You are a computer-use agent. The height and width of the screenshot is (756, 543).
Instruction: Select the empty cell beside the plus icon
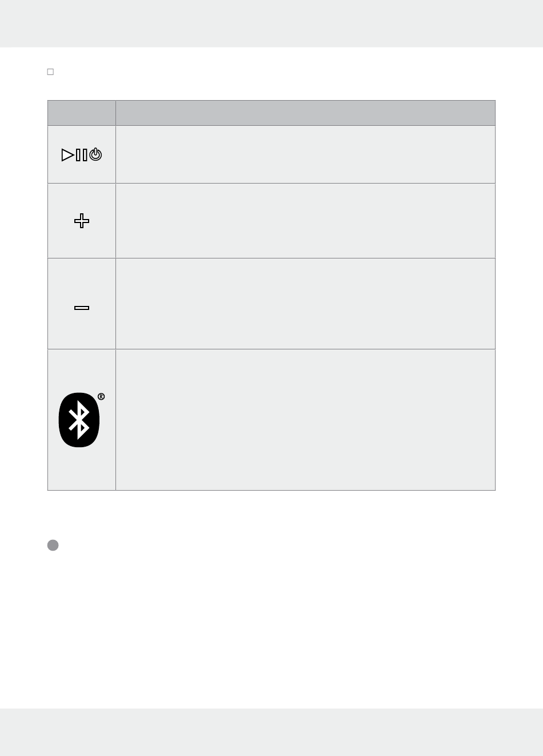click(x=305, y=221)
